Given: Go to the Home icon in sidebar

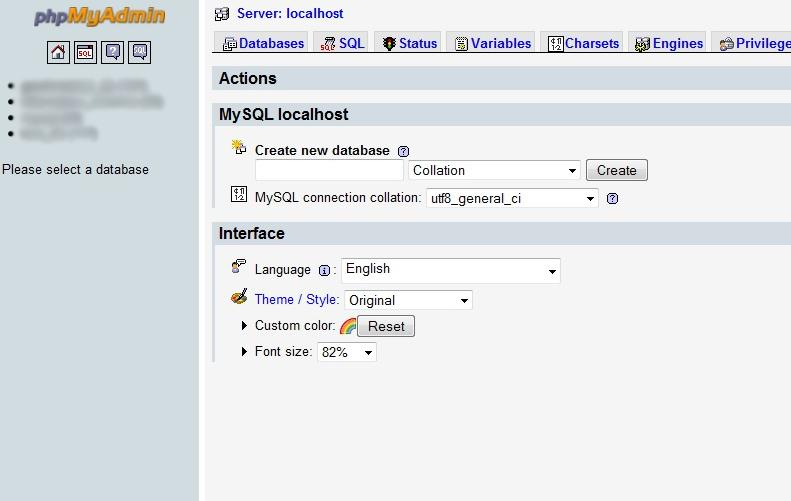Looking at the screenshot, I should pos(58,52).
